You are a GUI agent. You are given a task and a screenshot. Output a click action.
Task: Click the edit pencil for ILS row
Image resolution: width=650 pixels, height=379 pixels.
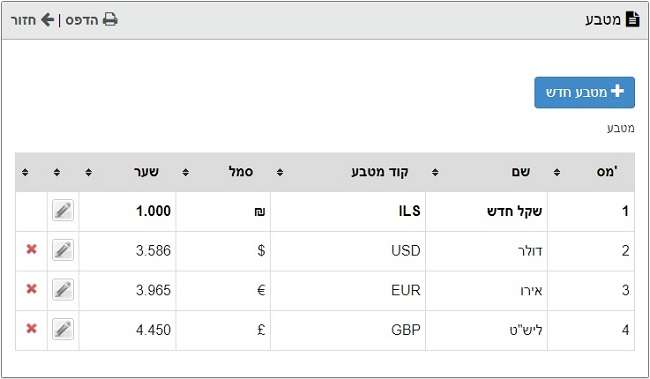(x=63, y=210)
